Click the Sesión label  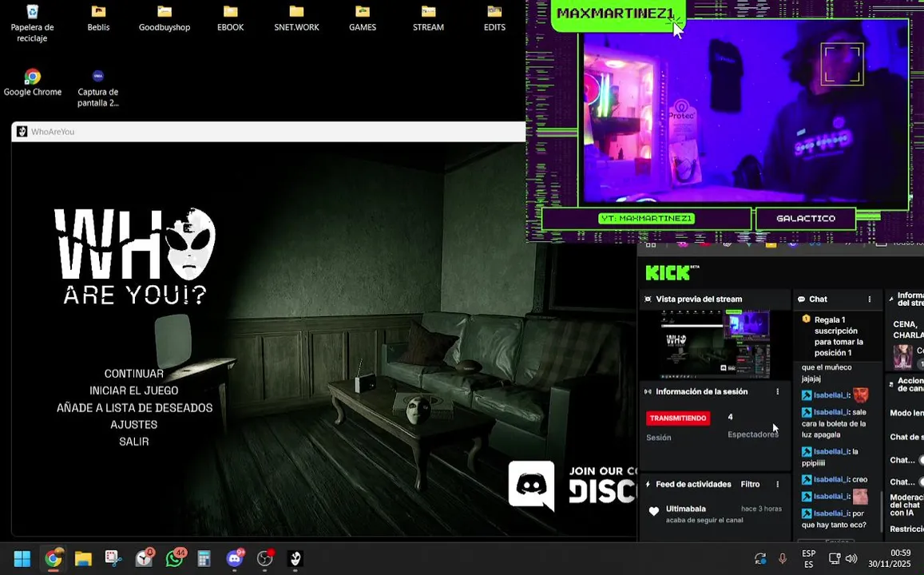point(659,438)
